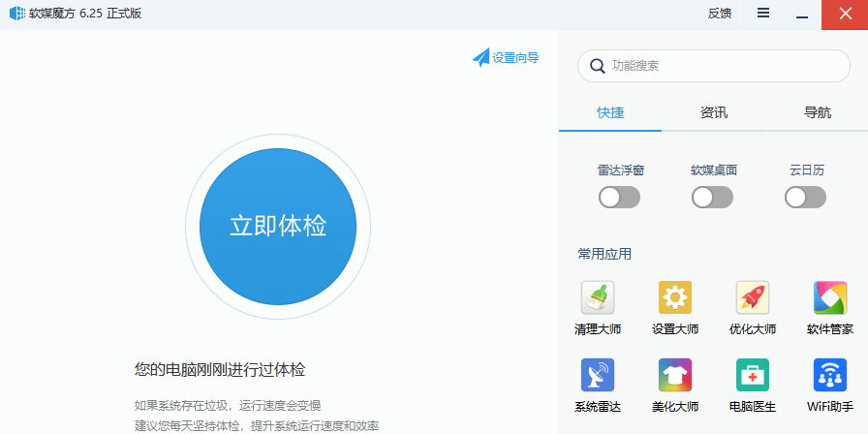Launch 美化大师 t-shirt icon
Screen dimensions: 868x434
coord(675,375)
